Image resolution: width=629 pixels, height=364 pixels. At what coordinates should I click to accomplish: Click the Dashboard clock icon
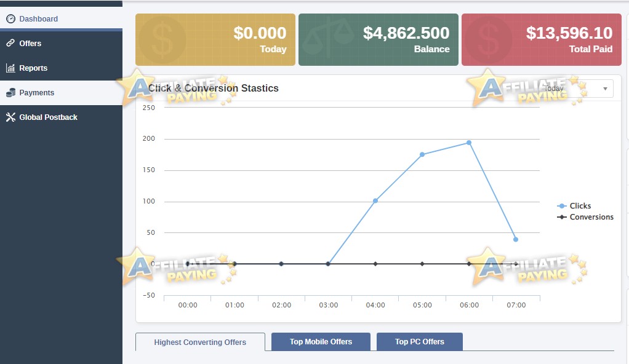(11, 19)
